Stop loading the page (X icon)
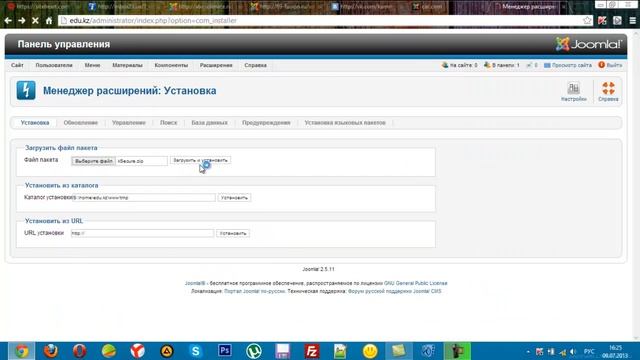640x360 pixels. [x=36, y=20]
